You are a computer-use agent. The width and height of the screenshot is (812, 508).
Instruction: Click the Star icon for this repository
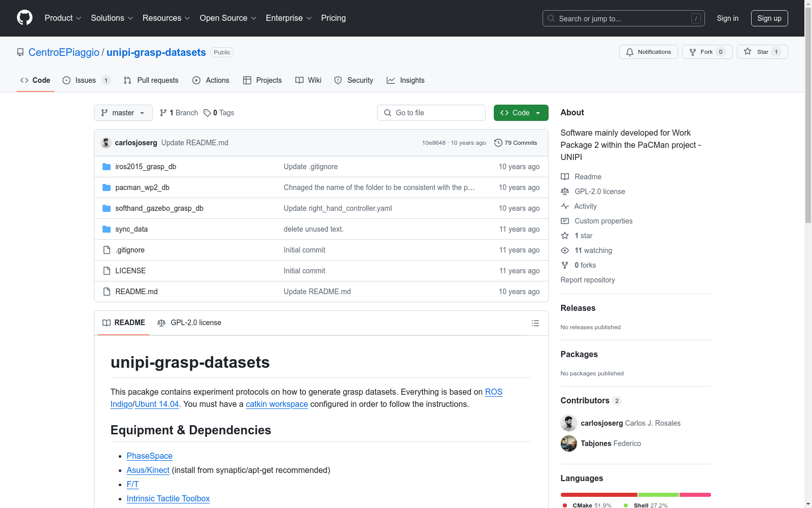pyautogui.click(x=748, y=51)
